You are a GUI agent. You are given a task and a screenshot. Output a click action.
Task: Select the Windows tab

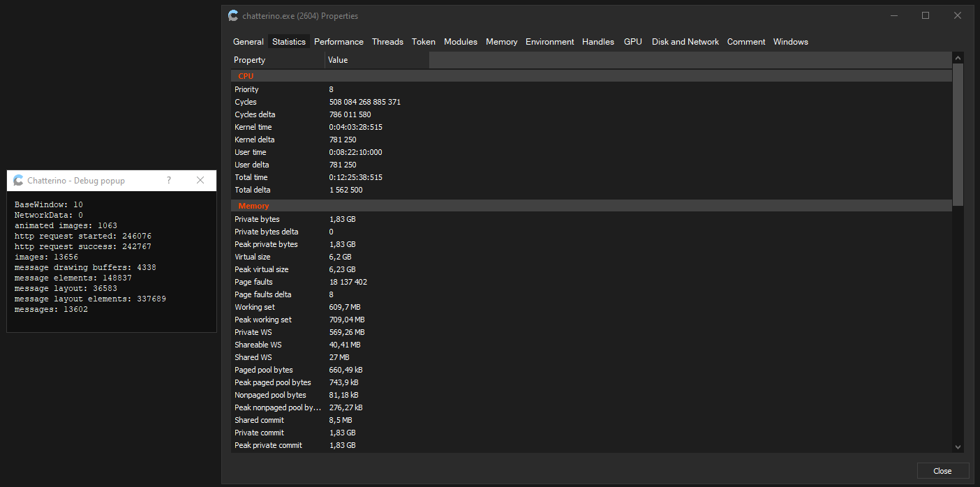(791, 42)
